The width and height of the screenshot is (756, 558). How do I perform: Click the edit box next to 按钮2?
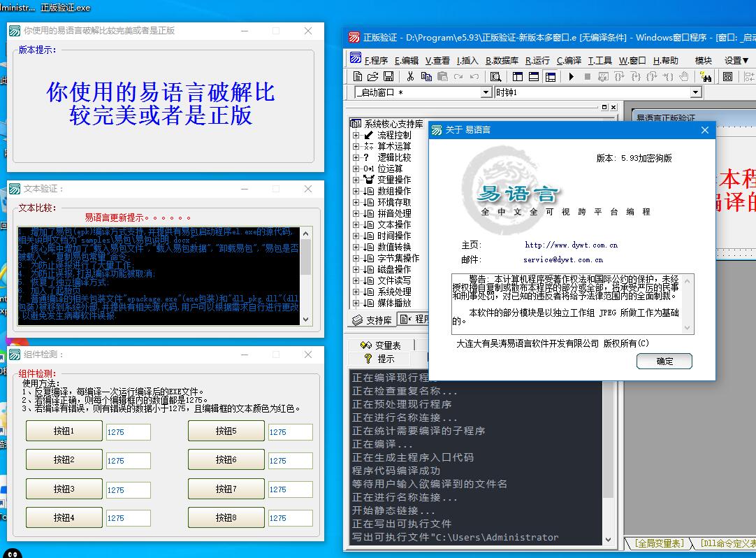pyautogui.click(x=129, y=461)
